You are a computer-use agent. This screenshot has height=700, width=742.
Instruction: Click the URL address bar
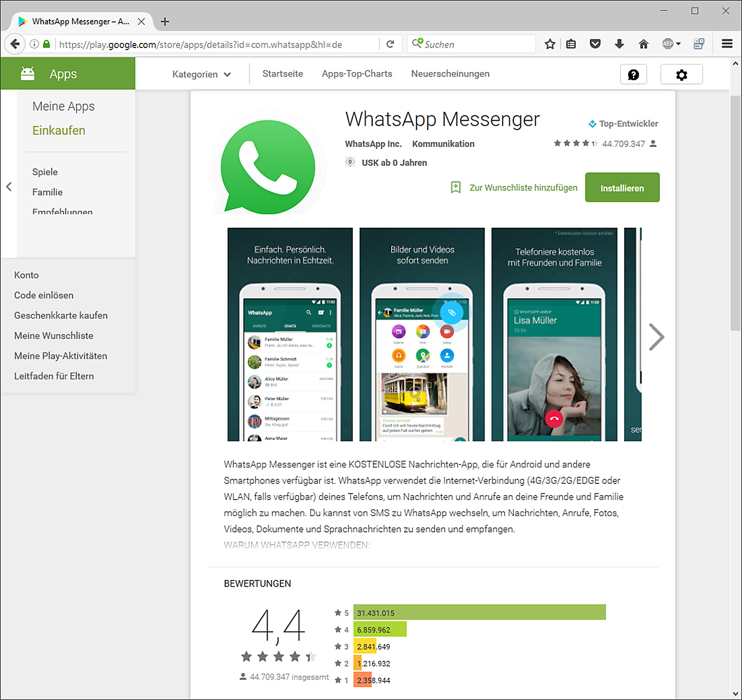point(218,44)
